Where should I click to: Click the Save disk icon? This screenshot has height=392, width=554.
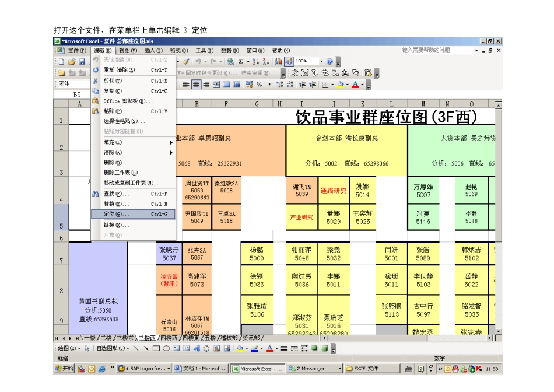point(82,62)
